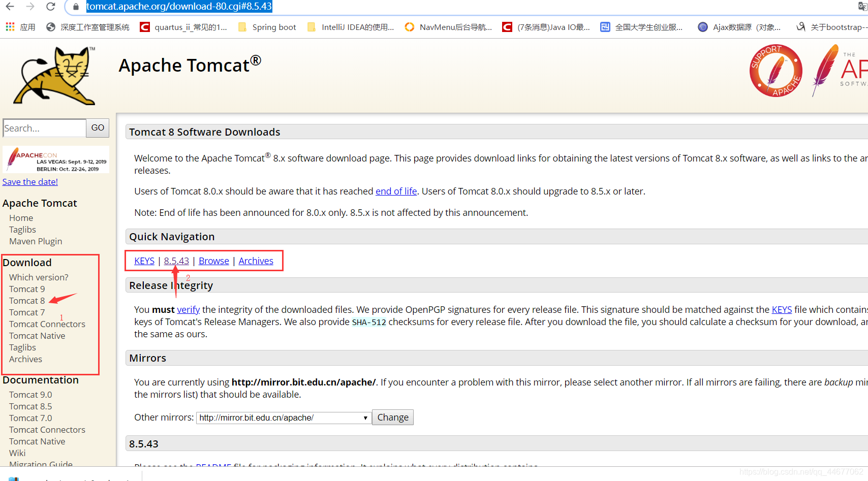Open Tomcat 8.5 documentation
This screenshot has width=868, height=481.
[x=30, y=406]
